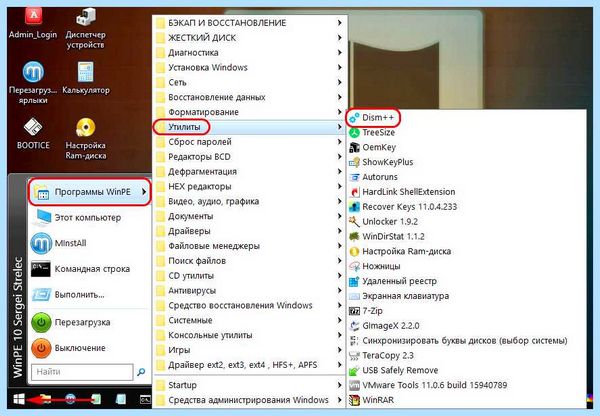Viewport: 600px width, 416px height.
Task: Expand the Программы WinPE submenu
Action: click(x=90, y=192)
